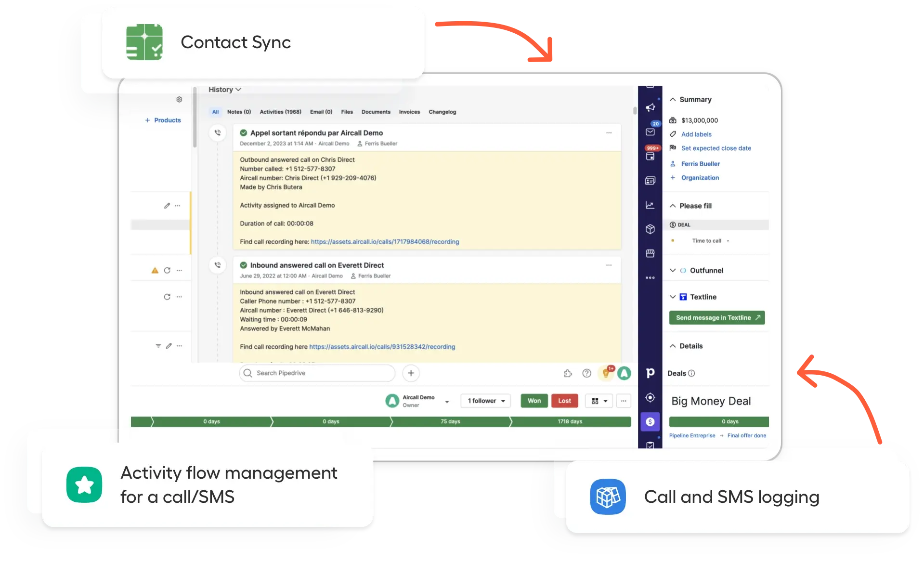The height and width of the screenshot is (563, 924).
Task: Open Campaigns megaphone icon in the sidebar
Action: point(650,107)
